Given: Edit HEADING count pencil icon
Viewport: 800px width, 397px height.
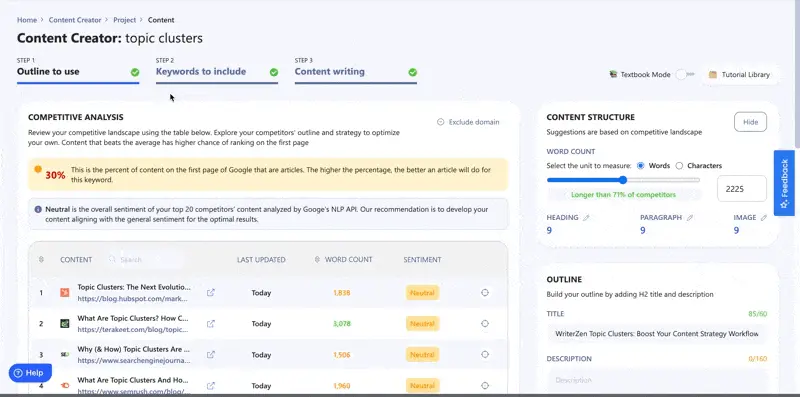Looking at the screenshot, I should (586, 217).
